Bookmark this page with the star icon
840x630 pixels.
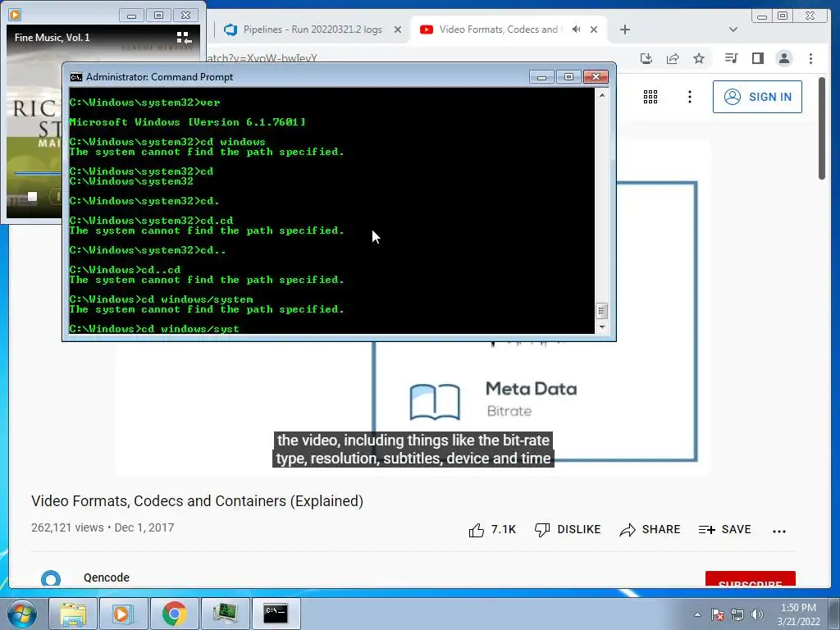[x=699, y=58]
